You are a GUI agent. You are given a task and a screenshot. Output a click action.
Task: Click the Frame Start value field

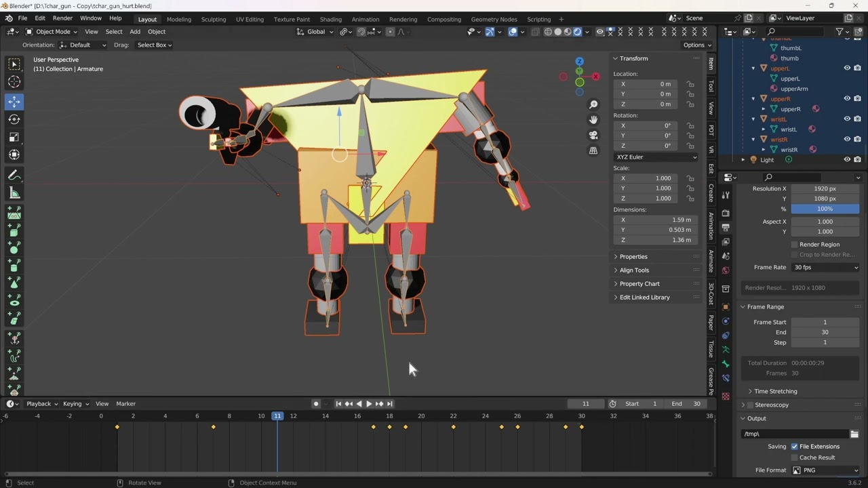pos(825,322)
